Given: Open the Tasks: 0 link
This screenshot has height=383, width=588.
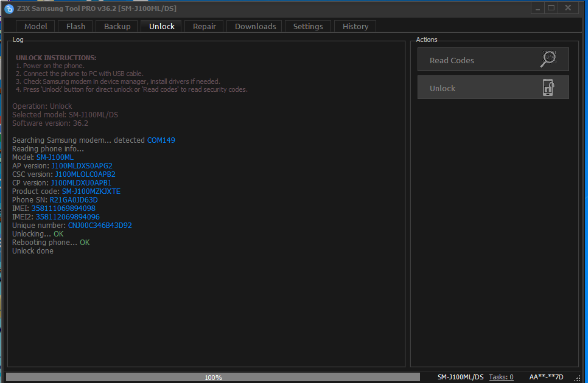Looking at the screenshot, I should click(x=501, y=377).
